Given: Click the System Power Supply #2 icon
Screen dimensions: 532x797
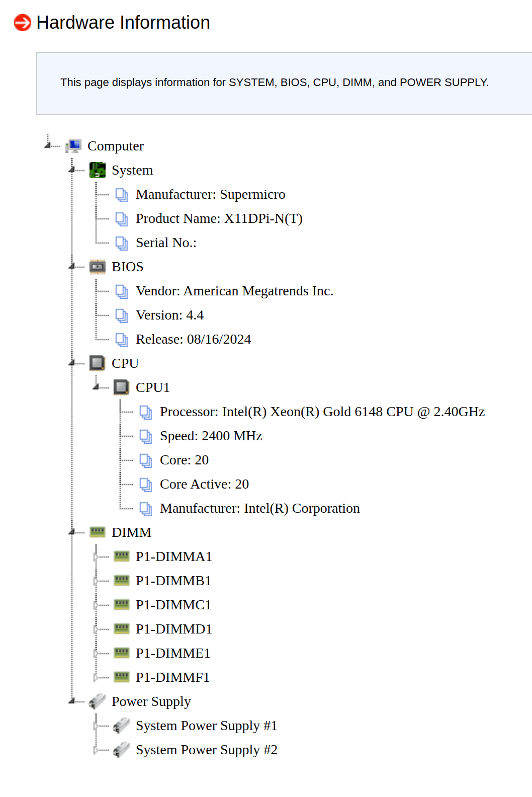Looking at the screenshot, I should click(x=122, y=750).
